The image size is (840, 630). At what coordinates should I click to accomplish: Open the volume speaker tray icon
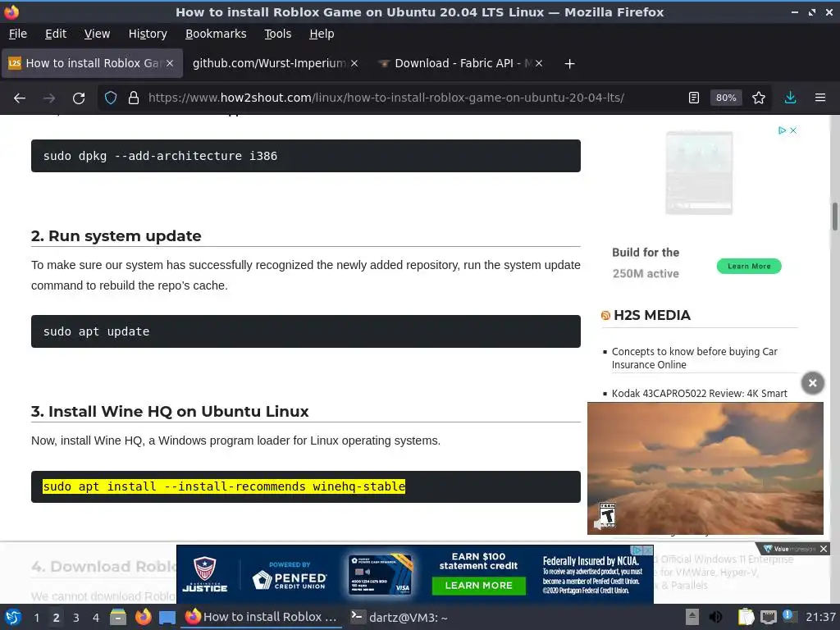[715, 617]
